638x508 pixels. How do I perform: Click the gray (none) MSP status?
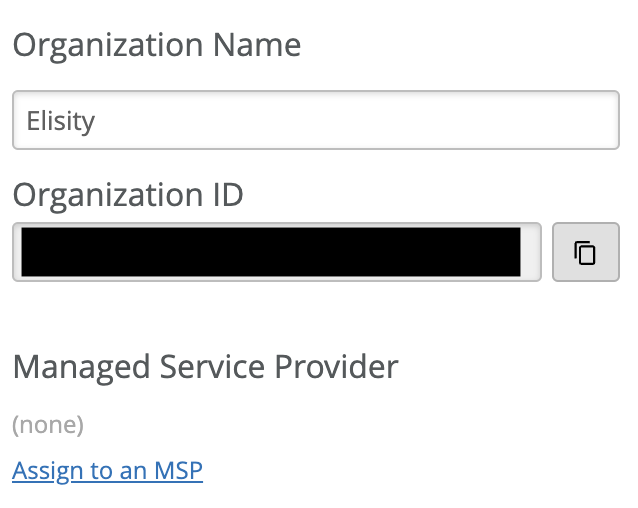click(x=47, y=425)
